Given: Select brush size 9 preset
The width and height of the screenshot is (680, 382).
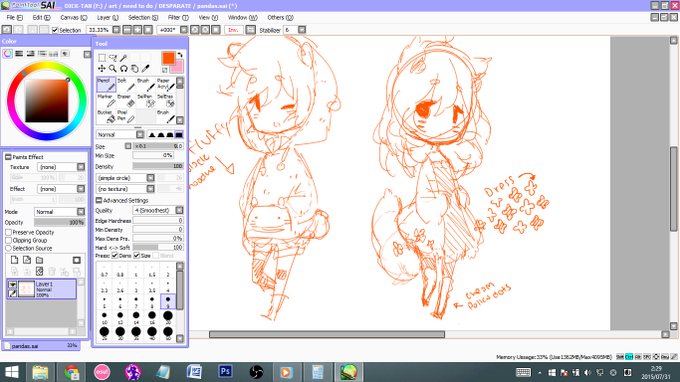Looking at the screenshot, I should pos(168,301).
